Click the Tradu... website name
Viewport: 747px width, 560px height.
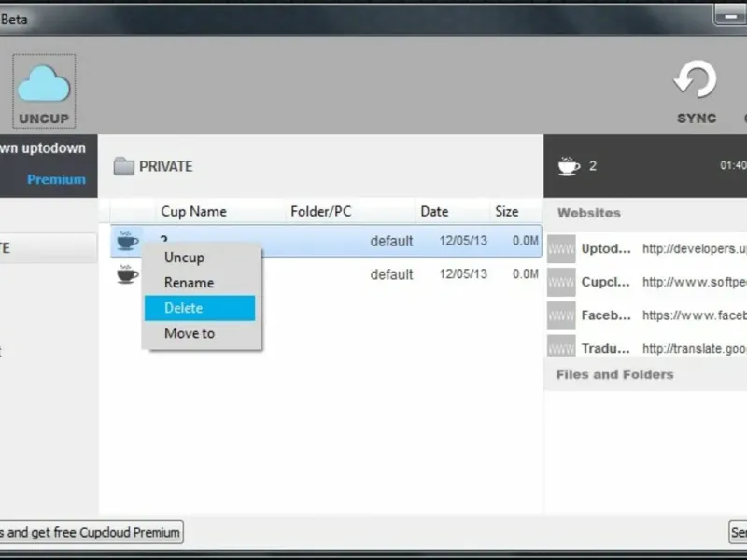coord(606,348)
